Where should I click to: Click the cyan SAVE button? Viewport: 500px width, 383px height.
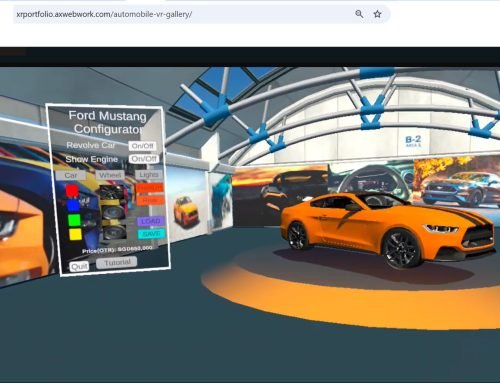tap(151, 234)
